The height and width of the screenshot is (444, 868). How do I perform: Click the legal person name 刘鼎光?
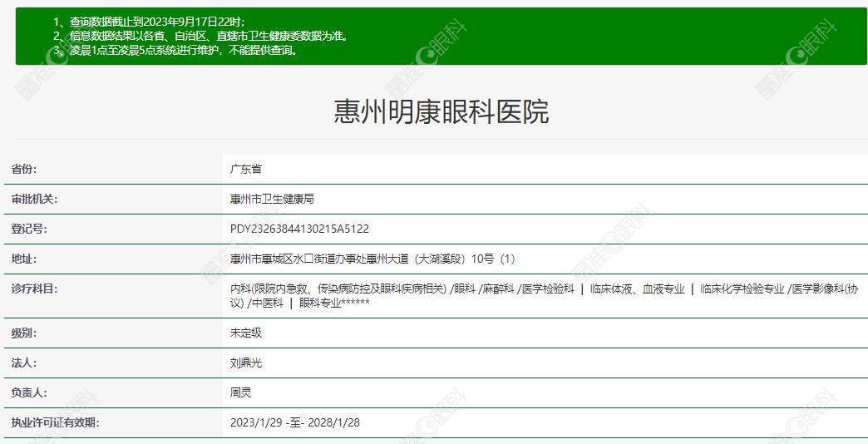(246, 363)
